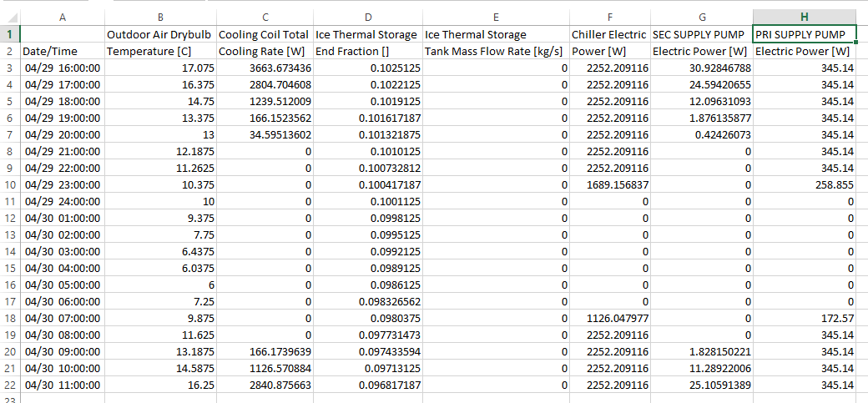868x403 pixels.
Task: Click 'Cooling Coil Total' header cell
Action: 265,34
